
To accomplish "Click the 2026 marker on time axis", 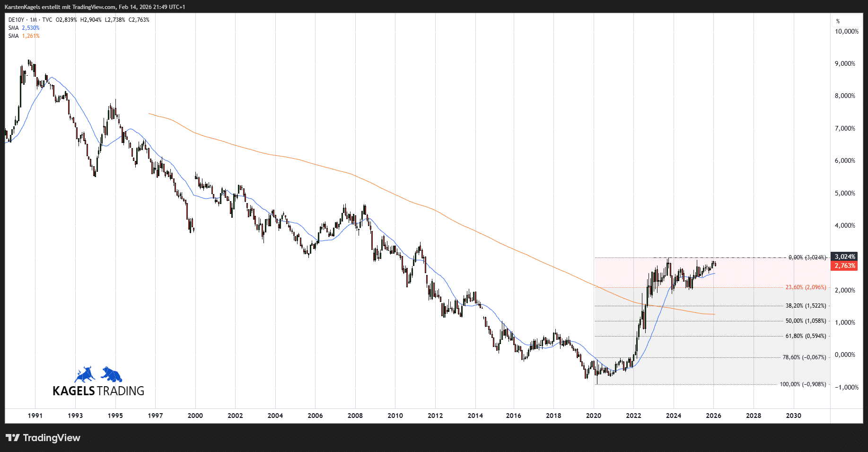I will point(713,416).
